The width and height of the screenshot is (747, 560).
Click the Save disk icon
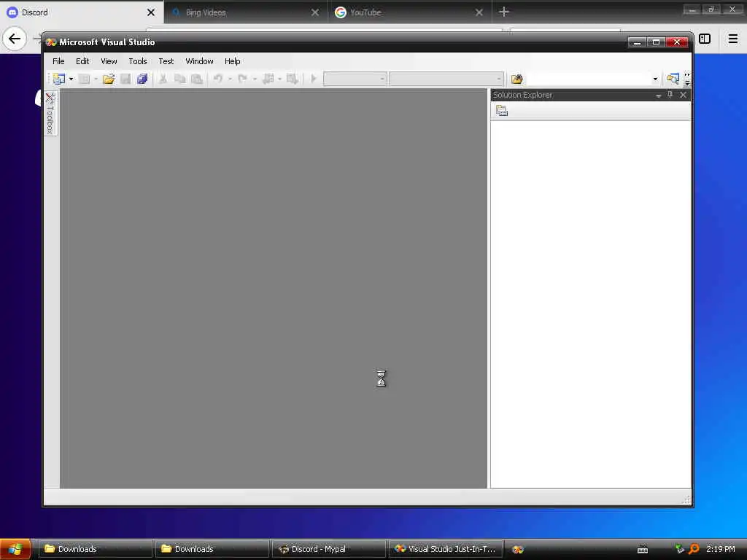[125, 79]
